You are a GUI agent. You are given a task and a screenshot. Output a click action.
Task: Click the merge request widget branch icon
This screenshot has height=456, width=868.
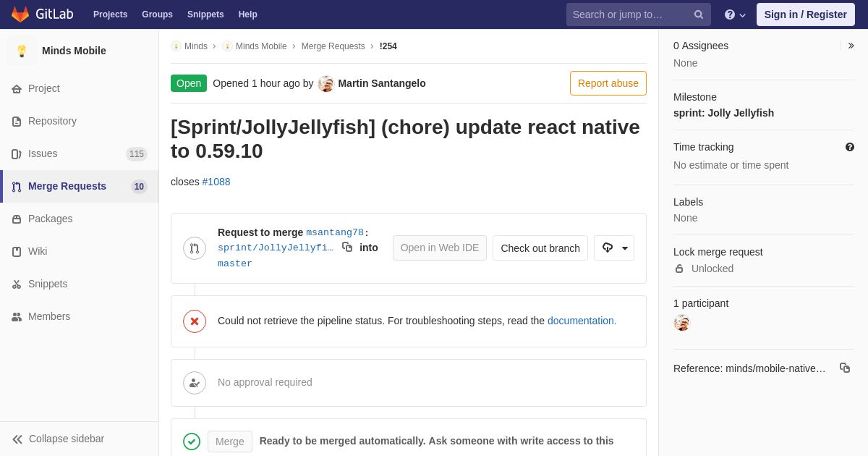[195, 248]
